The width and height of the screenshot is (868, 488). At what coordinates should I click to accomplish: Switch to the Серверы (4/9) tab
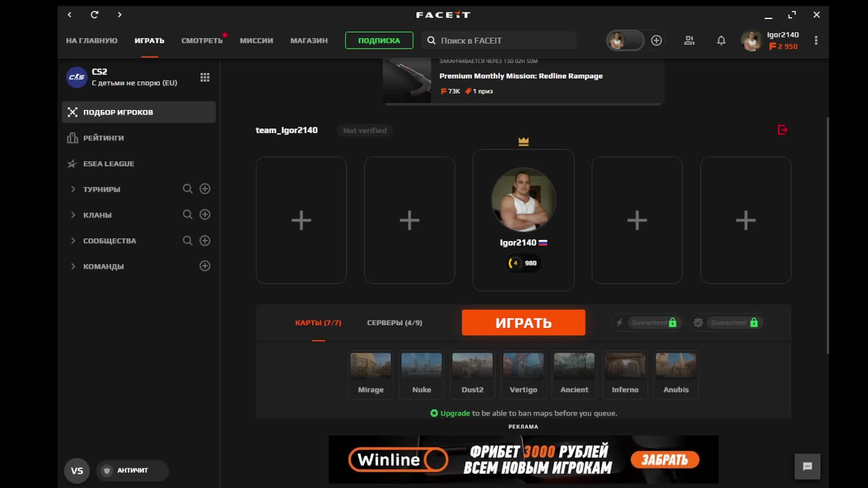click(x=394, y=323)
